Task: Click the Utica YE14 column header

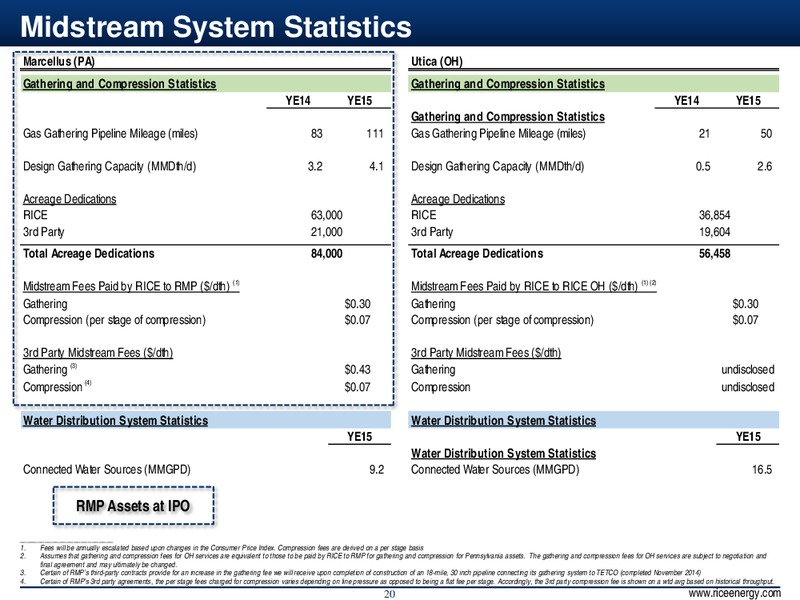Action: pyautogui.click(x=687, y=101)
